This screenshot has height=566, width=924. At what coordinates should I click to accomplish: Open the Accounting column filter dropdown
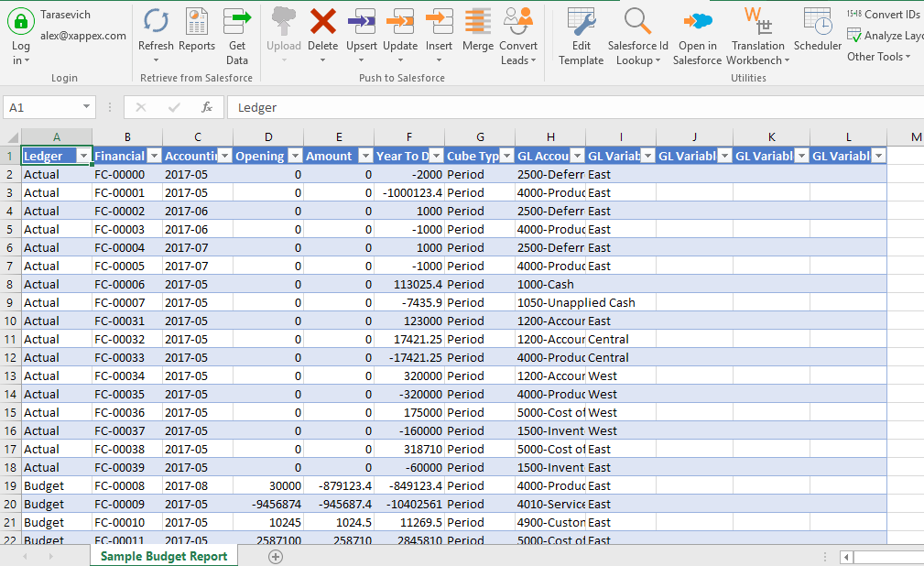224,156
